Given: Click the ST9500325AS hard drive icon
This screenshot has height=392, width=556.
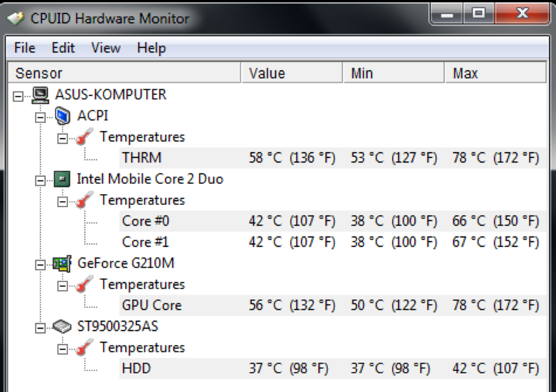Looking at the screenshot, I should point(62,327).
